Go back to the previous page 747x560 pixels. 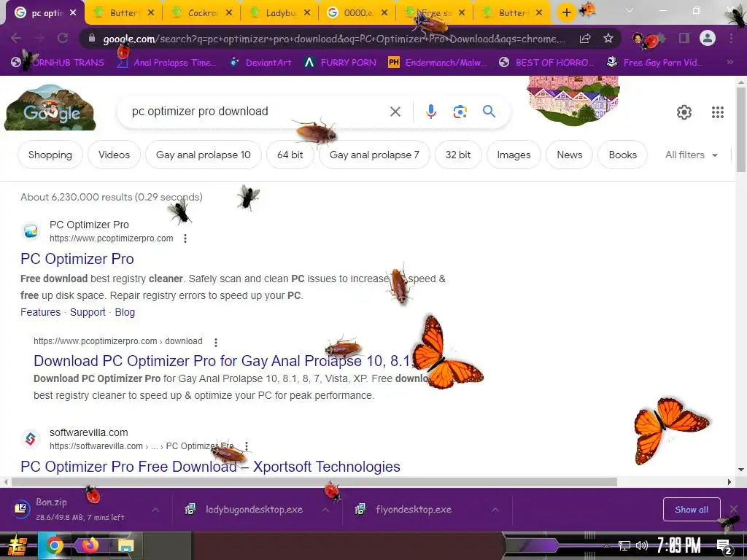point(16,38)
